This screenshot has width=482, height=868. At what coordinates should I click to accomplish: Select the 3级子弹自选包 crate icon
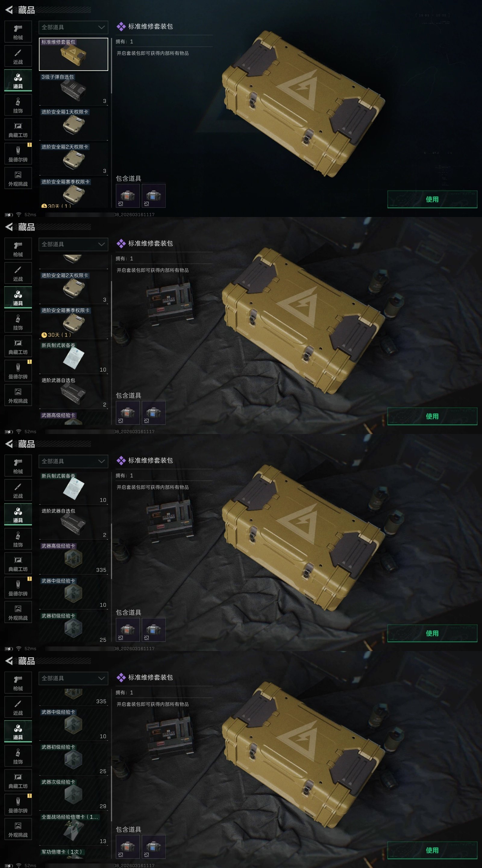[74, 91]
